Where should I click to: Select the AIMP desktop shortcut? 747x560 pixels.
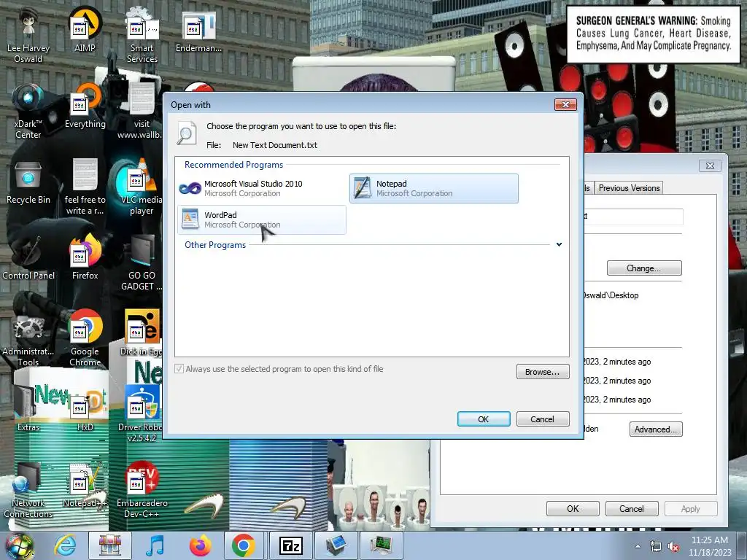85,31
